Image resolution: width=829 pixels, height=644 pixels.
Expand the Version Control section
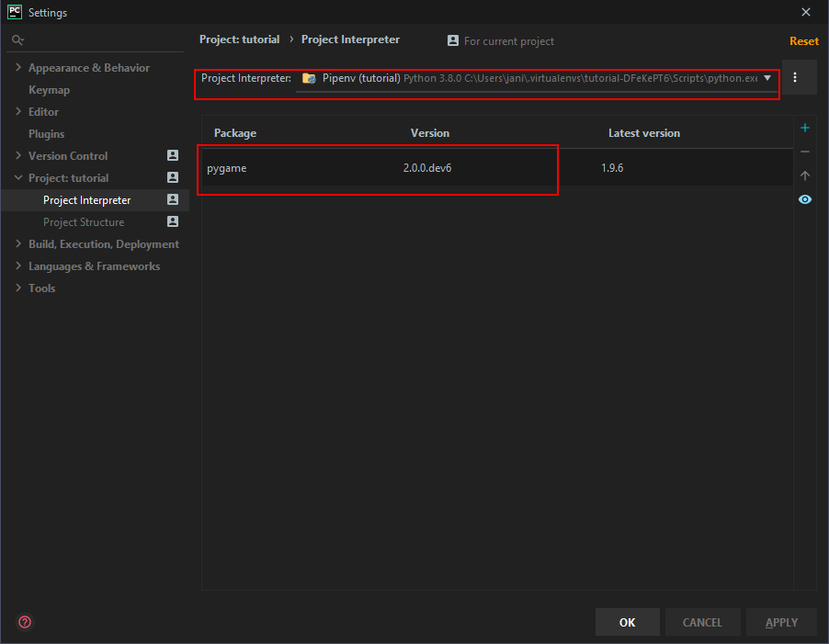(x=18, y=155)
